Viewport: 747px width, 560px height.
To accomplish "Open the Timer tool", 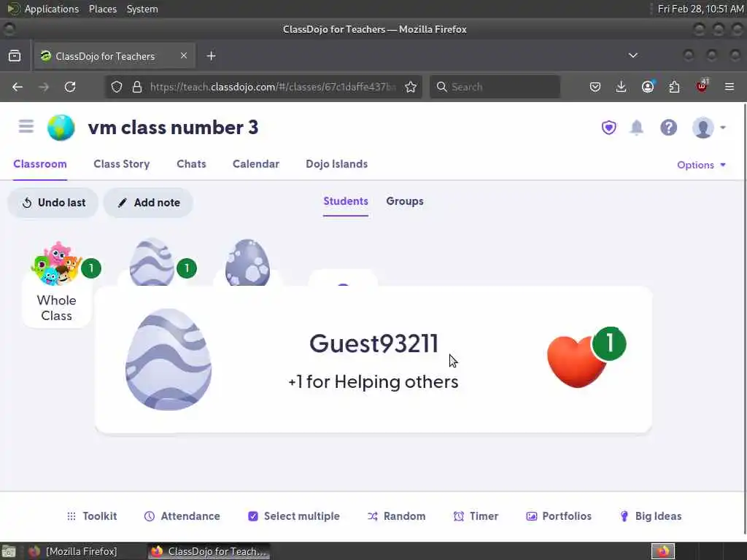I will (x=476, y=516).
